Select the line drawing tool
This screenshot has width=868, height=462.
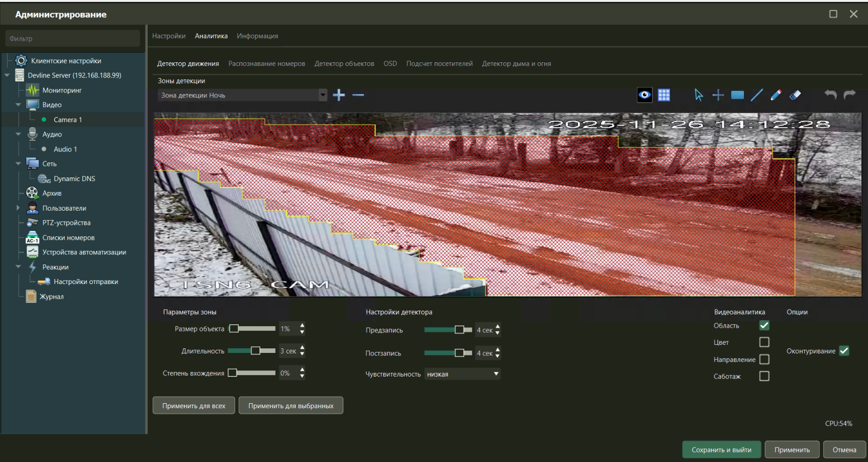756,95
